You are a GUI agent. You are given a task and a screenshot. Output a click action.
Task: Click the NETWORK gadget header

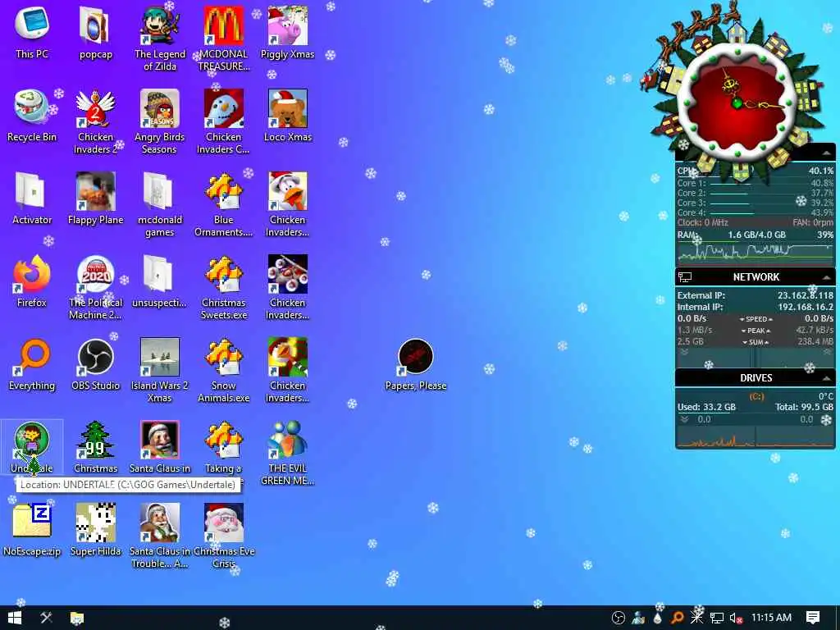tap(756, 277)
